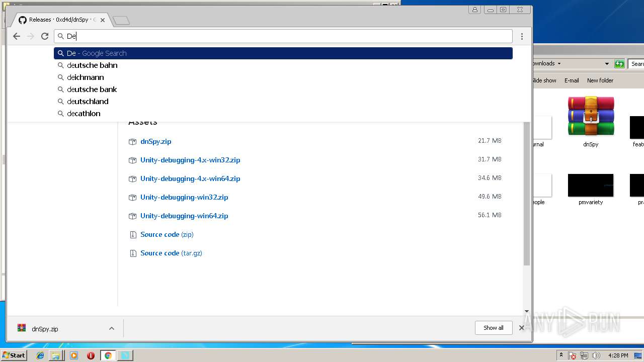Choose the 'De - Google Search' suggestion
The image size is (644, 362).
tap(283, 53)
